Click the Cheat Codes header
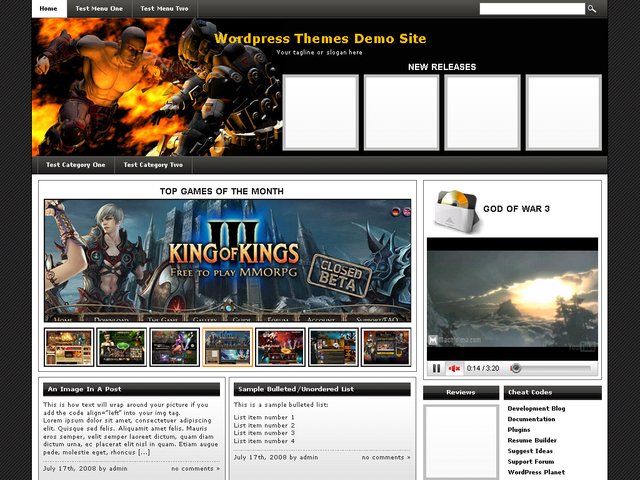Image resolution: width=640 pixels, height=480 pixels. (x=553, y=392)
